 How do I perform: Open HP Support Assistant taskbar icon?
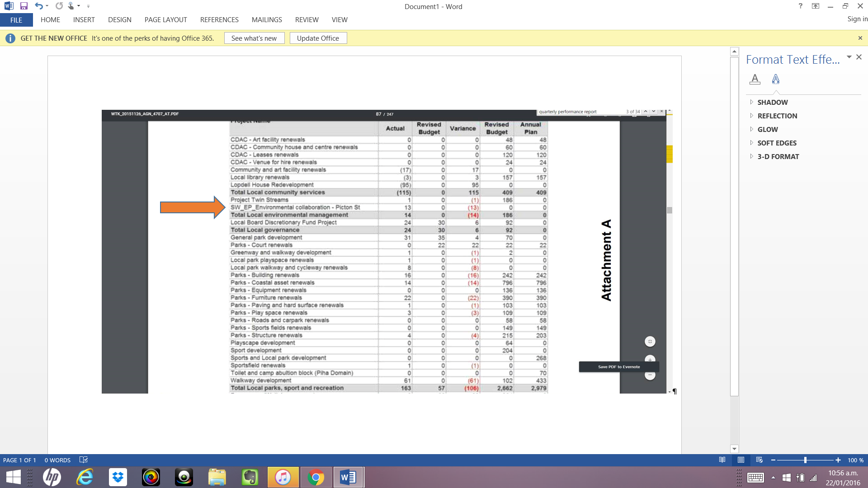click(52, 477)
